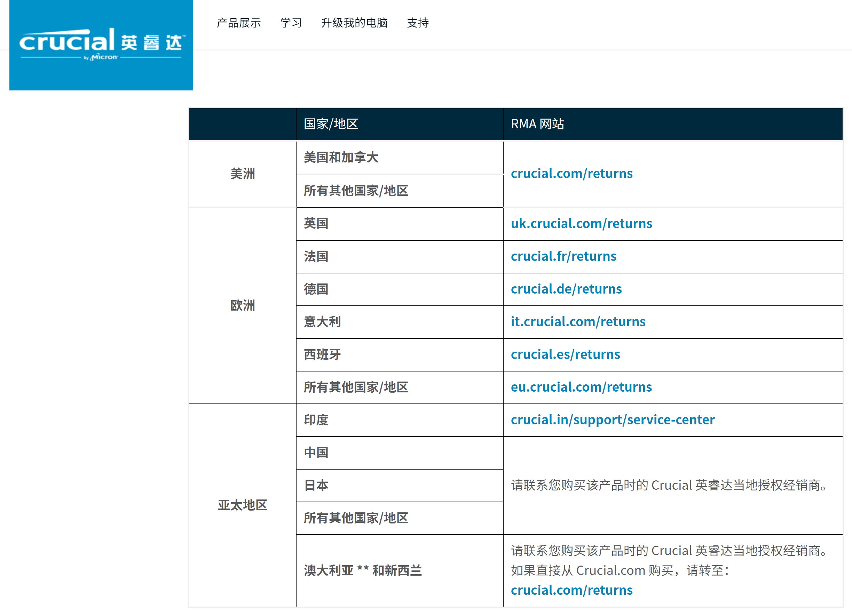852x616 pixels.
Task: Open the it.crucial.com/returns link
Action: pyautogui.click(x=578, y=321)
